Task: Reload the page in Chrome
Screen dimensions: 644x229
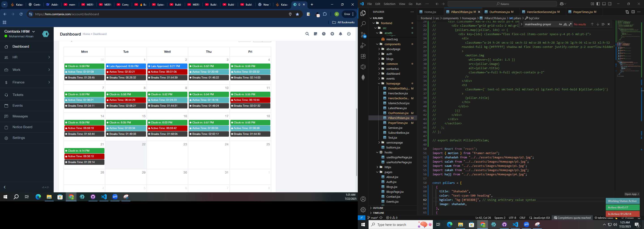Action: pos(21,14)
